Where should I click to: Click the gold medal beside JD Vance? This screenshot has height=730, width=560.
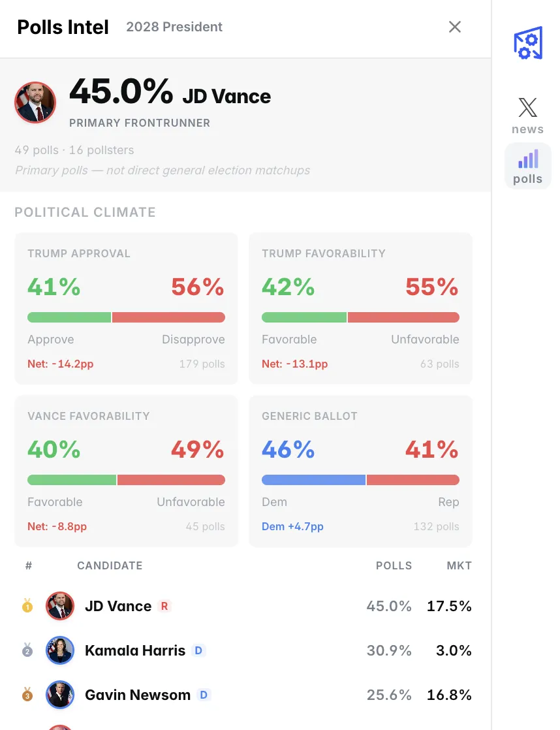(27, 606)
